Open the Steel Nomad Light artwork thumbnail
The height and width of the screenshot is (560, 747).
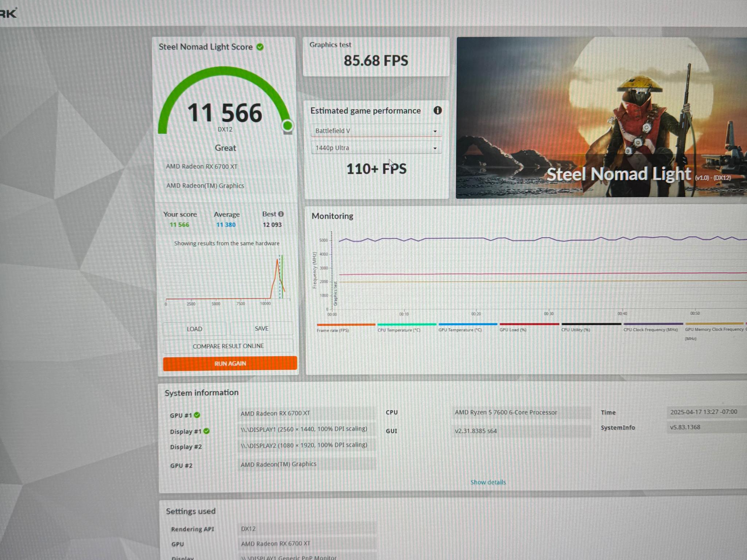click(601, 117)
